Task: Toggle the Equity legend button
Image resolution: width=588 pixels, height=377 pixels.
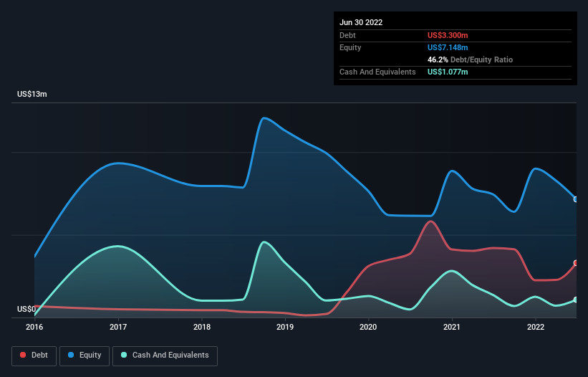Action: (x=85, y=355)
